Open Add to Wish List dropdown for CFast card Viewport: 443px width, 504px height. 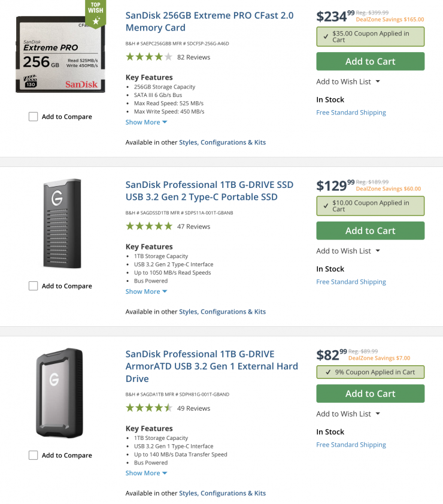tap(348, 81)
